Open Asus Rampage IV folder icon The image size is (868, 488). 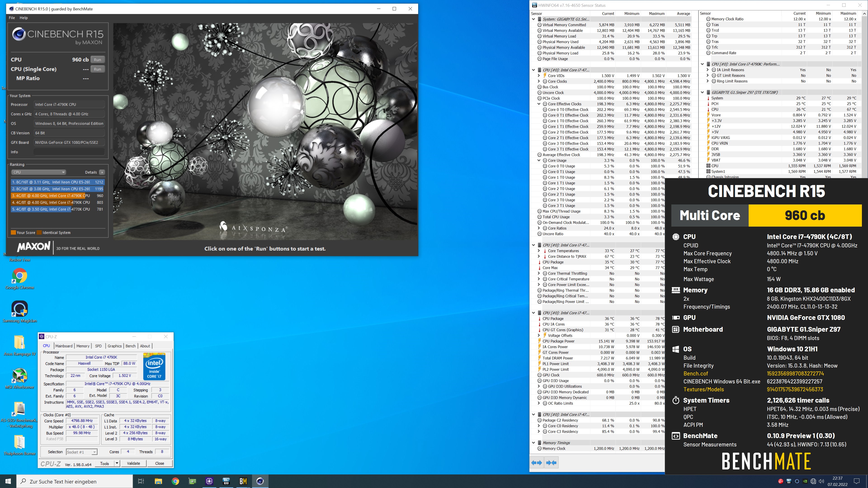click(x=19, y=345)
